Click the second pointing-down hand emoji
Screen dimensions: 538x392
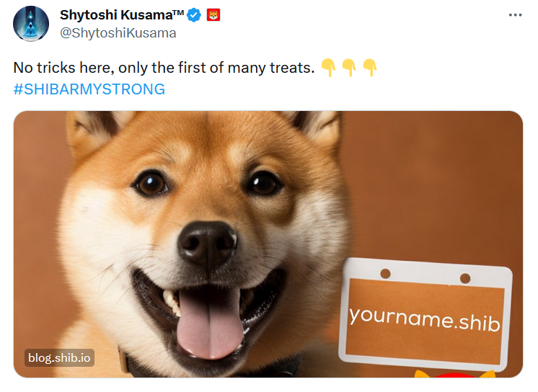point(349,68)
